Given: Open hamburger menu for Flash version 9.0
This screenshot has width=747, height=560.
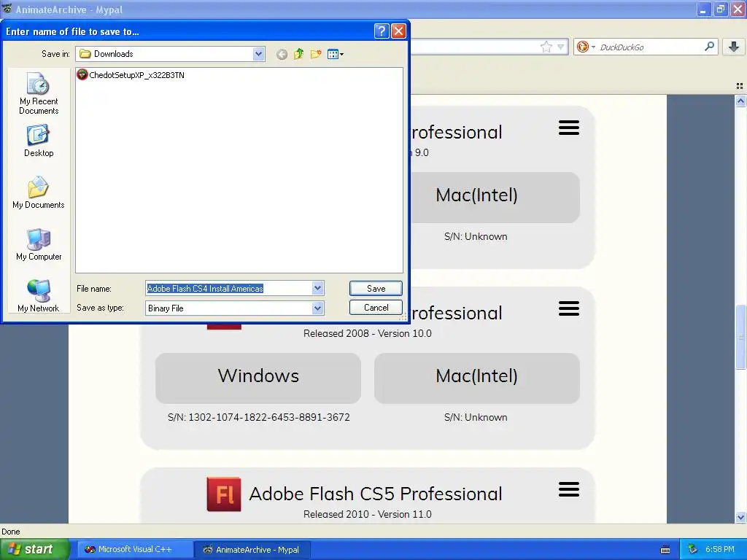Looking at the screenshot, I should pos(569,128).
